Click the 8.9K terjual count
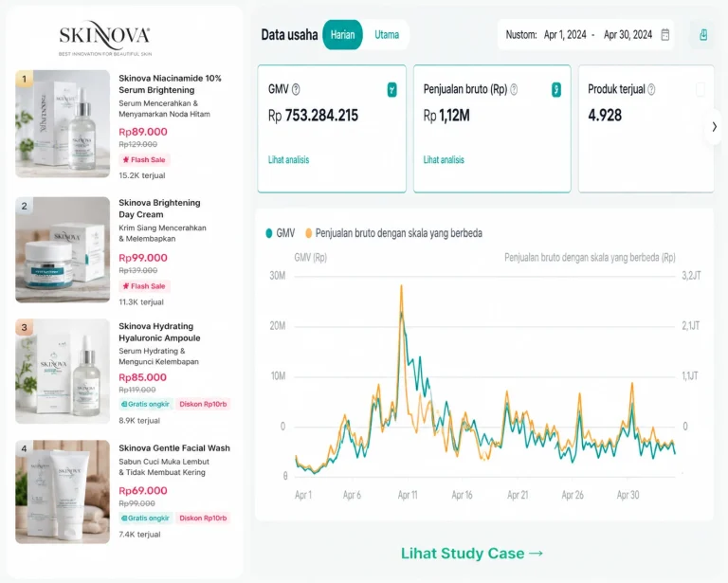The image size is (728, 583). [x=139, y=421]
